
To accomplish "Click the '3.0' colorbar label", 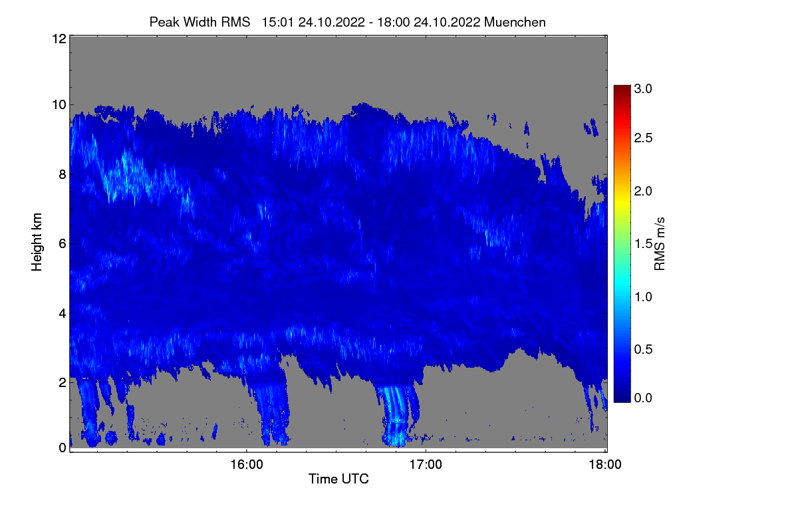I will 644,88.
